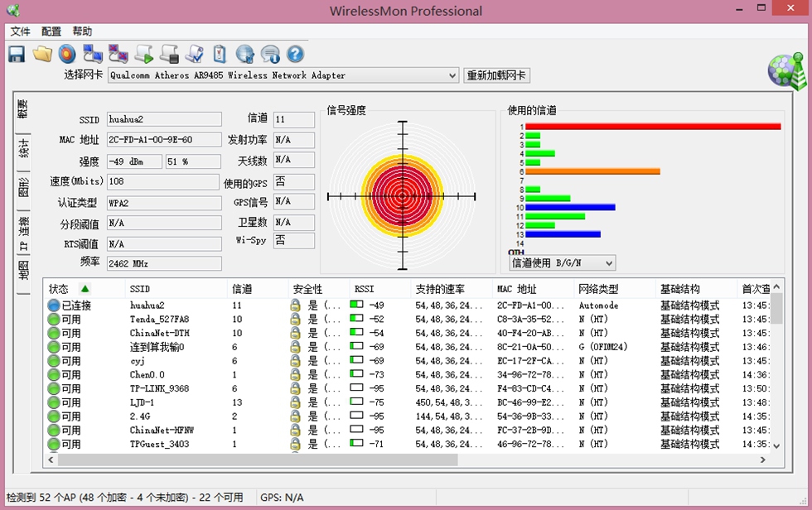
Task: Sort by the 网络类型 column header
Action: [615, 289]
